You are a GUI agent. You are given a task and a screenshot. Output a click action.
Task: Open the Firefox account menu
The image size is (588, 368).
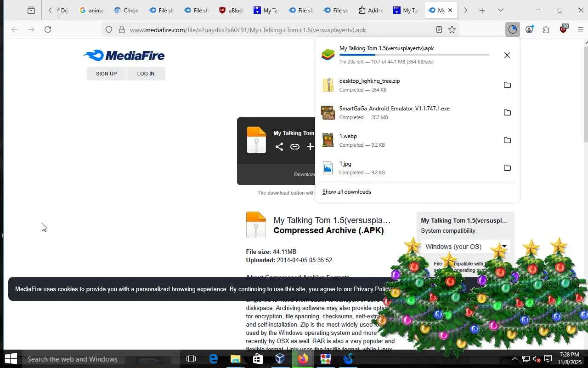[x=529, y=30]
